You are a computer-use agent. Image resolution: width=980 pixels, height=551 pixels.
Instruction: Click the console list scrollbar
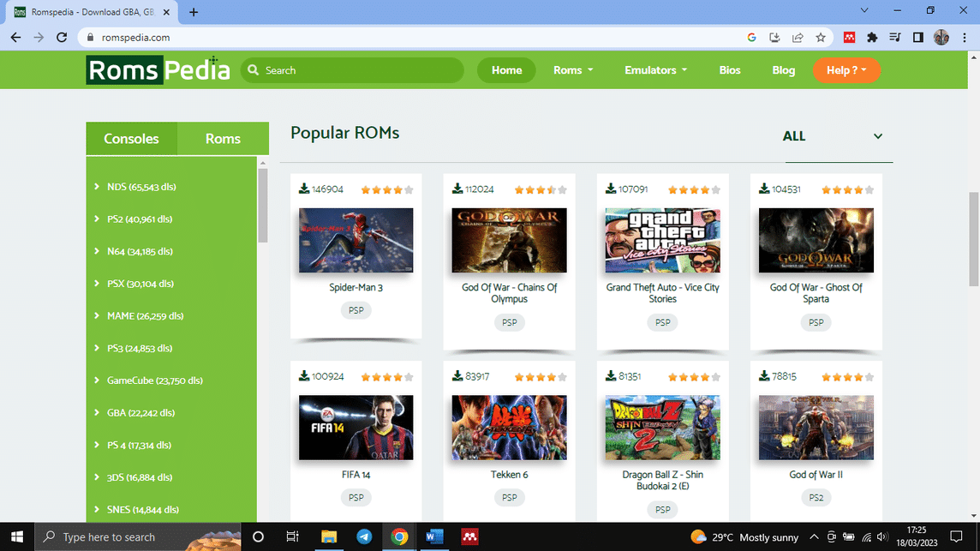coord(262,205)
